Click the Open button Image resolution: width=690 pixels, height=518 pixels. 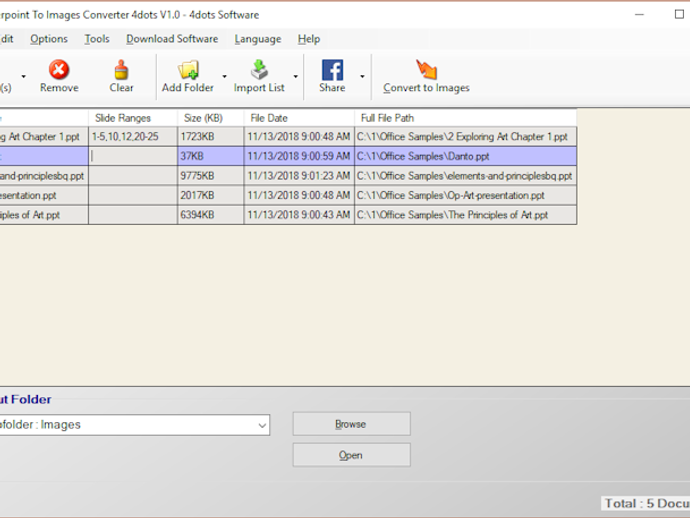coord(352,455)
